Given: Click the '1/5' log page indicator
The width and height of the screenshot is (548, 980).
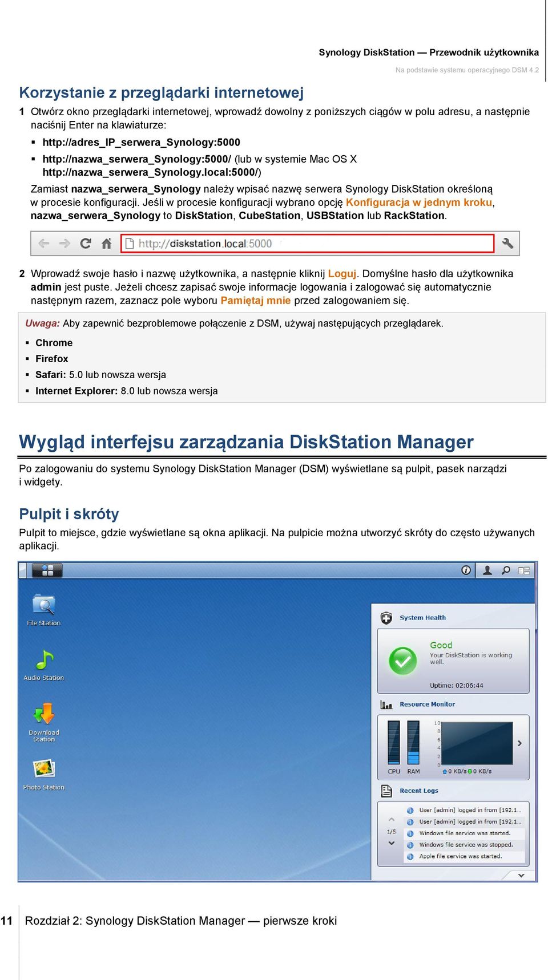Looking at the screenshot, I should (392, 832).
